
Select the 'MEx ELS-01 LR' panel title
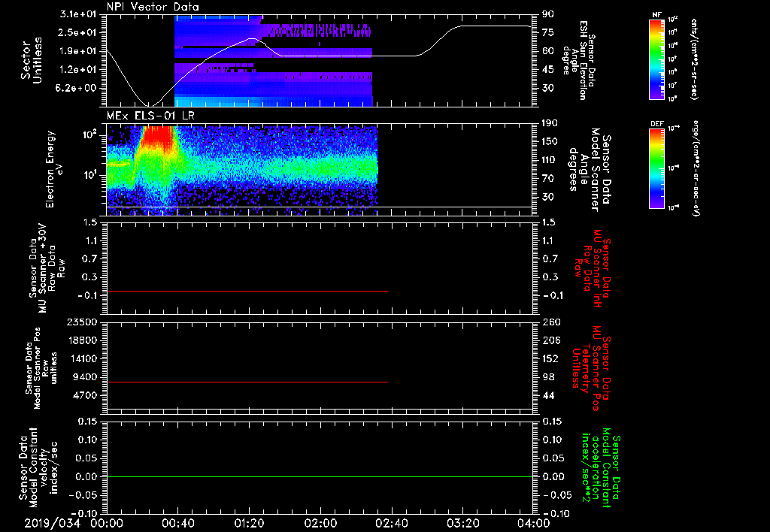tap(150, 116)
